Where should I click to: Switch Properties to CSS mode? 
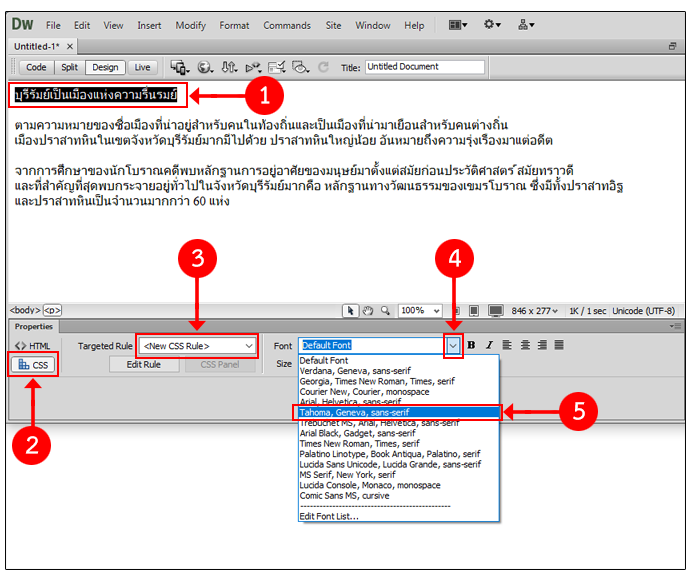34,365
